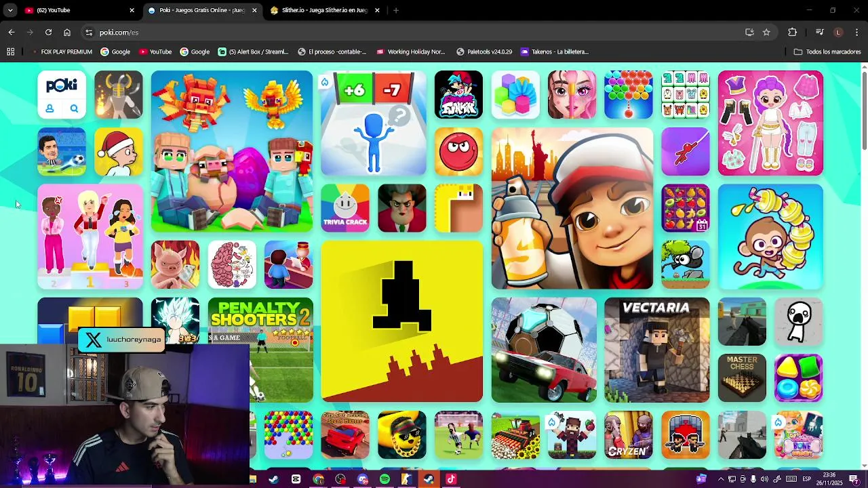Screen dimensions: 868x488
Task: Open the Poki home logo
Action: coord(62,85)
